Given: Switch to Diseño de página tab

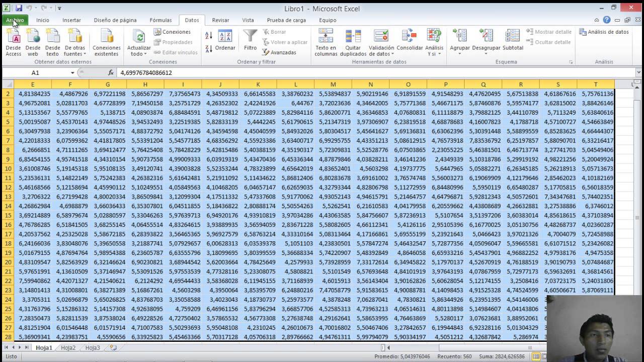Looking at the screenshot, I should click(115, 20).
